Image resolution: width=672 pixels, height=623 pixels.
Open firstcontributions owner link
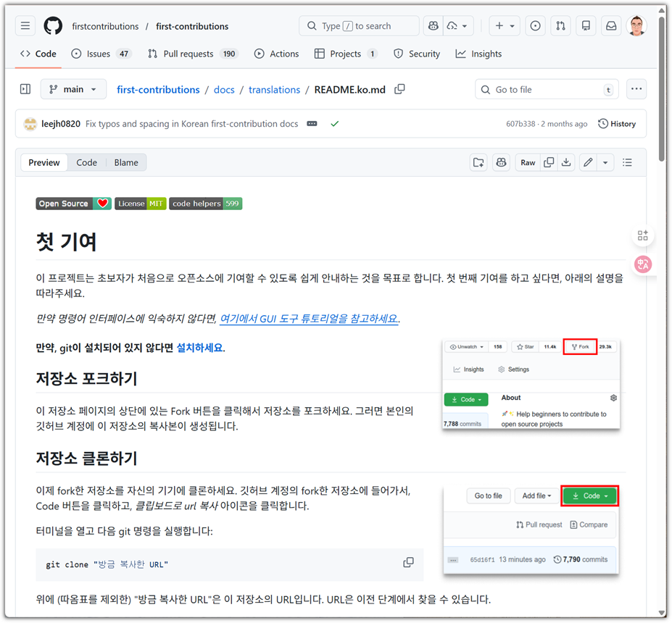tap(105, 26)
